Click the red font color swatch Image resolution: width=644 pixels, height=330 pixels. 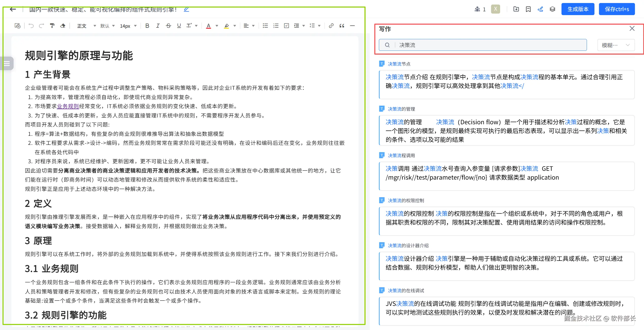click(x=208, y=26)
